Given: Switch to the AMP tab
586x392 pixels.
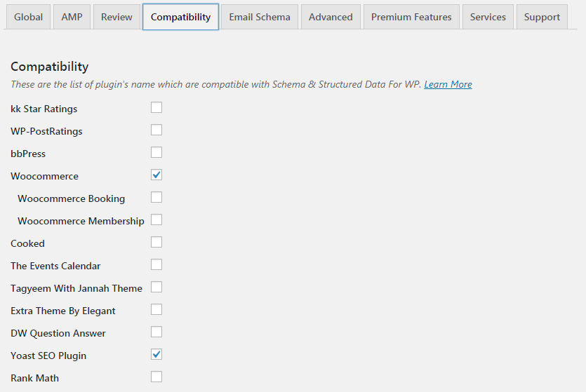Looking at the screenshot, I should [72, 17].
